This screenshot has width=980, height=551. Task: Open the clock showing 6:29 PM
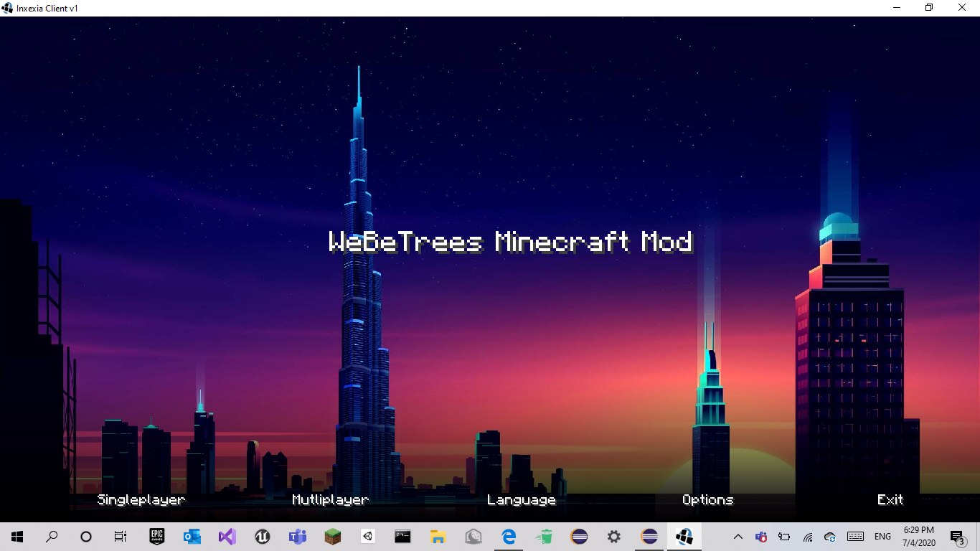coord(918,537)
